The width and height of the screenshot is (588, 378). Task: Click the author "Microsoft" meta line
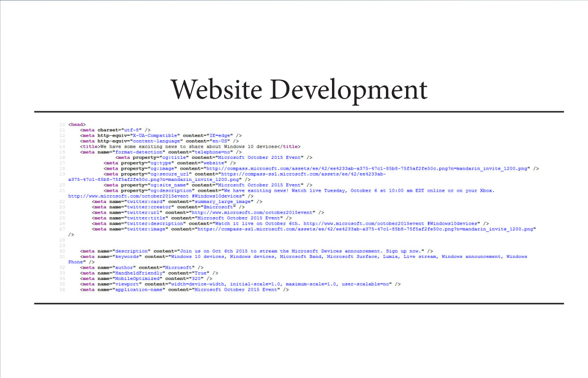(142, 268)
